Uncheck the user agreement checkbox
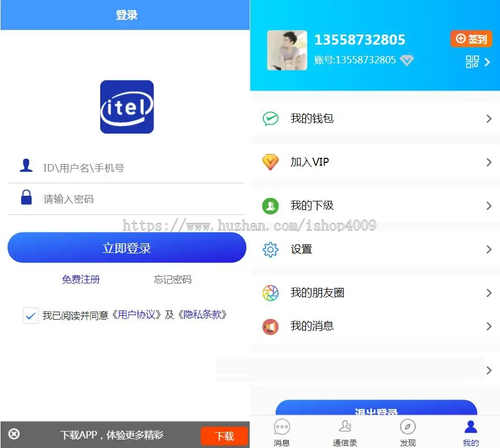 31,315
